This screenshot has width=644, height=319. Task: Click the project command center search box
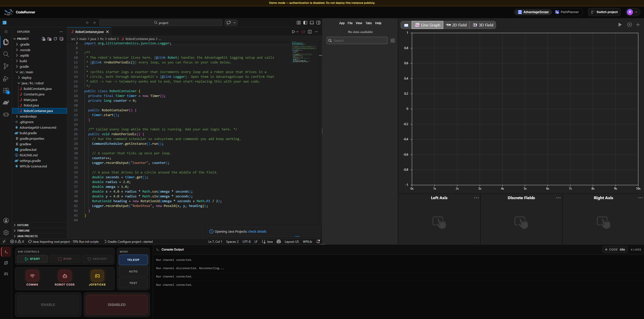pyautogui.click(x=161, y=23)
